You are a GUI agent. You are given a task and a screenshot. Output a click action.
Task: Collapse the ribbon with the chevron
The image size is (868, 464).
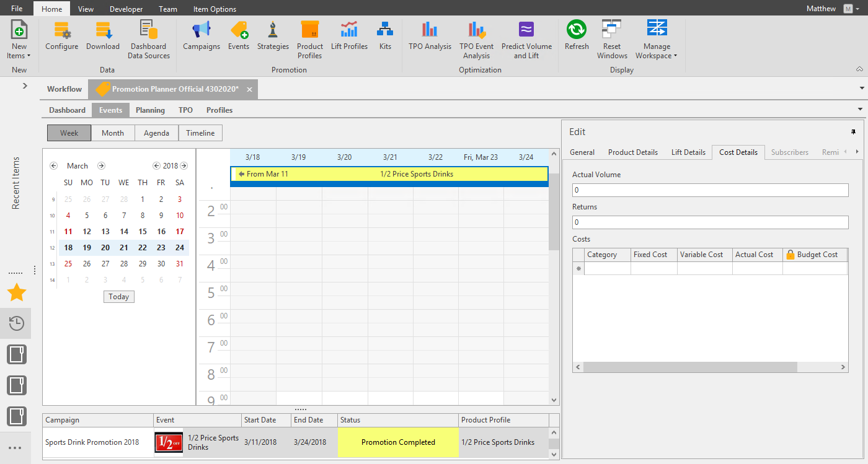coord(859,69)
